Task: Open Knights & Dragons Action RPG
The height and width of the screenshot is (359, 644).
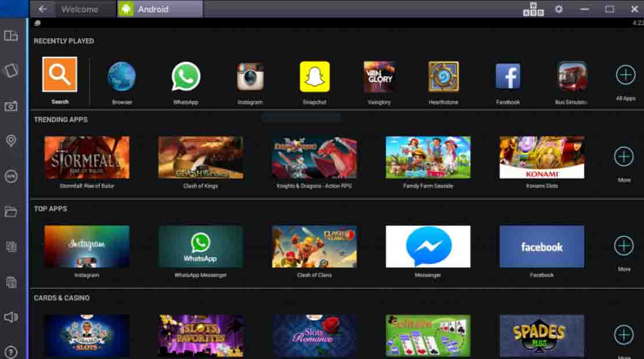Action: (314, 158)
